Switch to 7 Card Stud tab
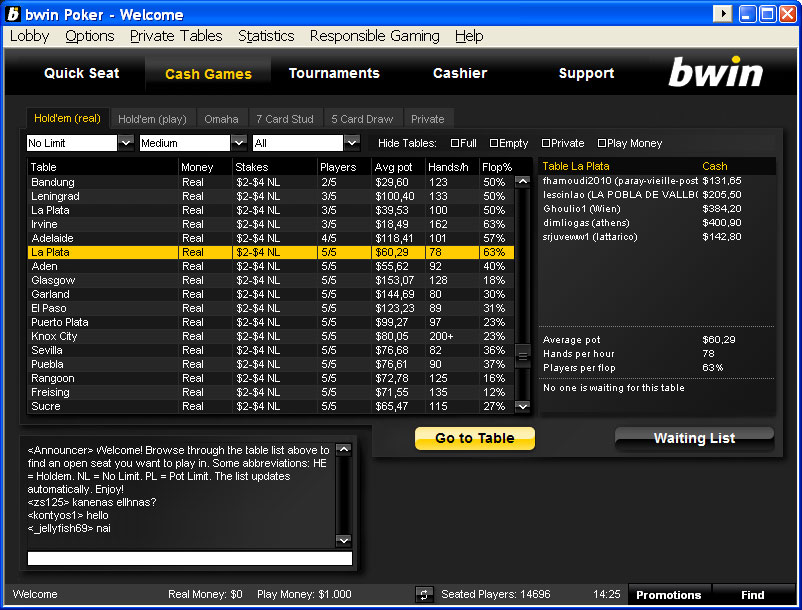The height and width of the screenshot is (610, 802). tap(285, 119)
